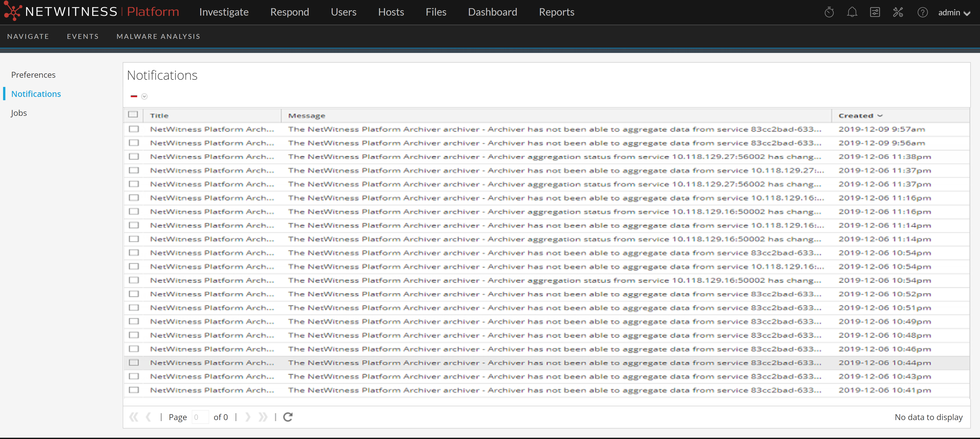The width and height of the screenshot is (980, 439).
Task: Expand the chevron dropdown next to the delete icon
Action: click(x=144, y=97)
